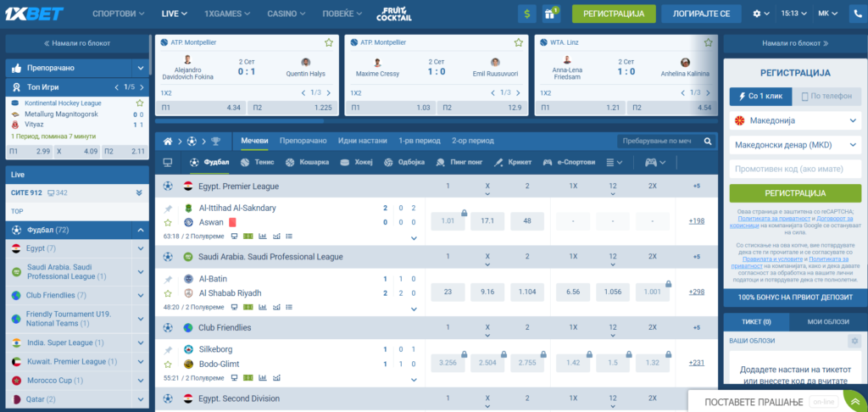This screenshot has width=868, height=412.
Task: Click the ticket settings gear icon
Action: 854,341
